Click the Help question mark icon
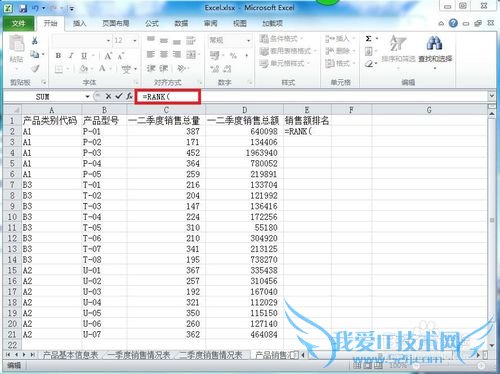Image resolution: width=500 pixels, height=374 pixels. click(453, 23)
